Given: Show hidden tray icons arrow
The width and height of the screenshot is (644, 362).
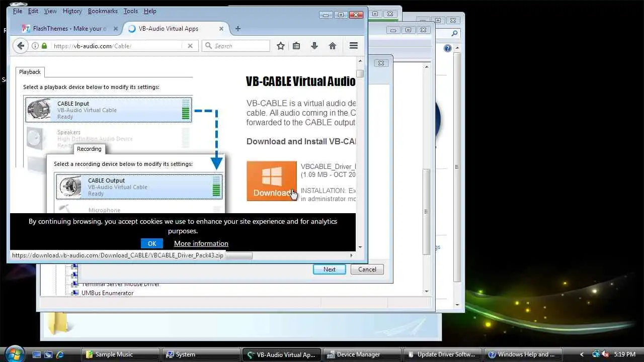Looking at the screenshot, I should click(582, 354).
